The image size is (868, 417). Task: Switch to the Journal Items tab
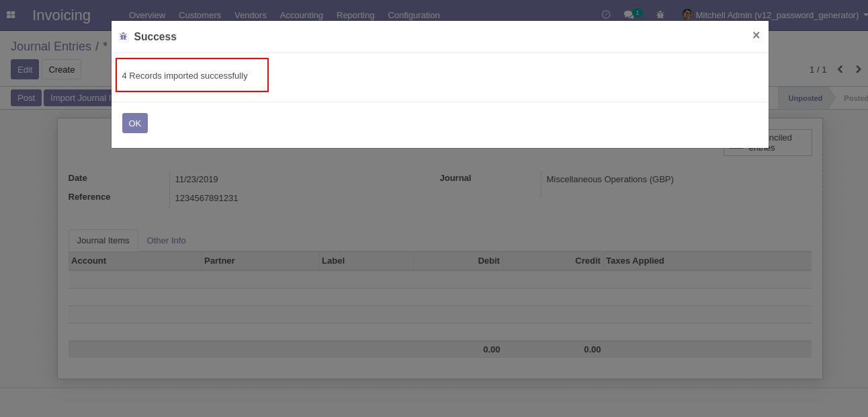[103, 240]
